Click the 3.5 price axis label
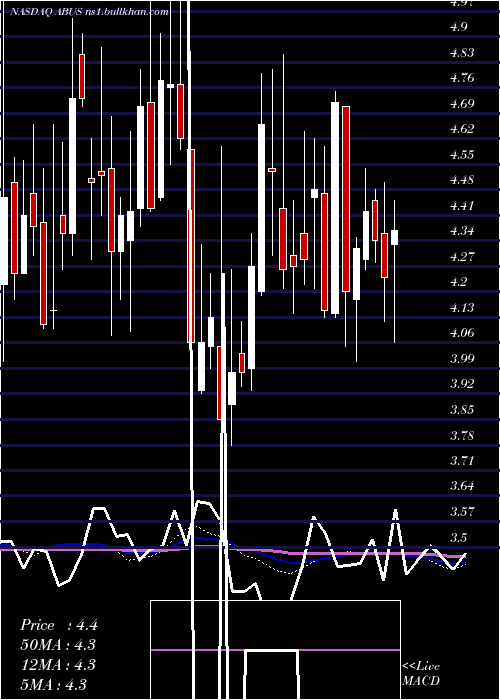This screenshot has height=700, width=500. pyautogui.click(x=459, y=537)
